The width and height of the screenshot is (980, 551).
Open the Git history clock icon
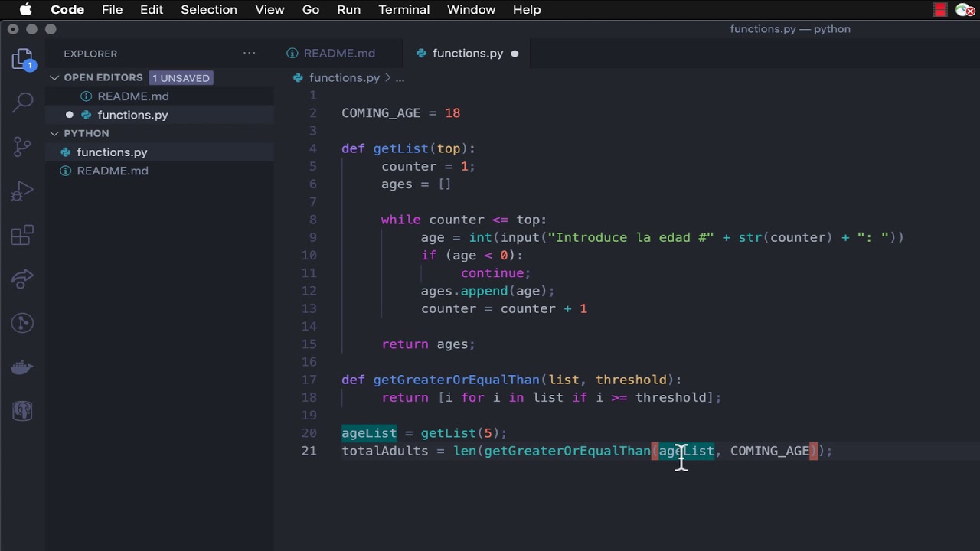click(x=23, y=323)
